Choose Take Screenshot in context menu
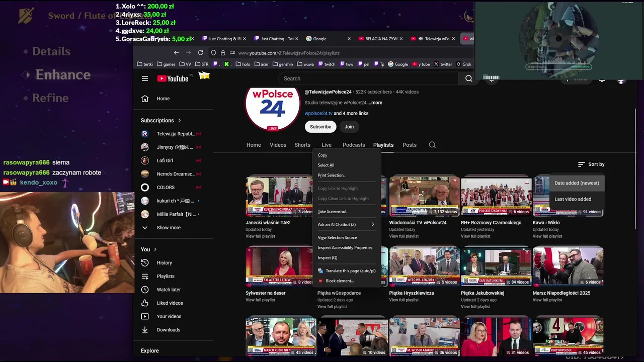This screenshot has height=362, width=644. point(346,211)
